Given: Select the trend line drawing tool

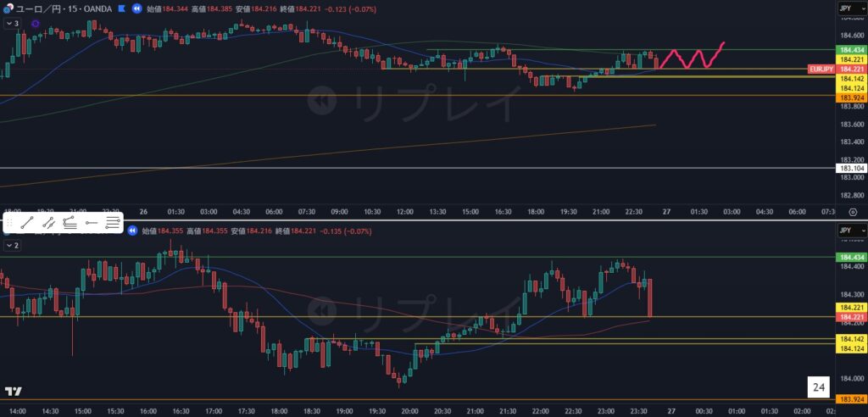Looking at the screenshot, I should pos(28,223).
